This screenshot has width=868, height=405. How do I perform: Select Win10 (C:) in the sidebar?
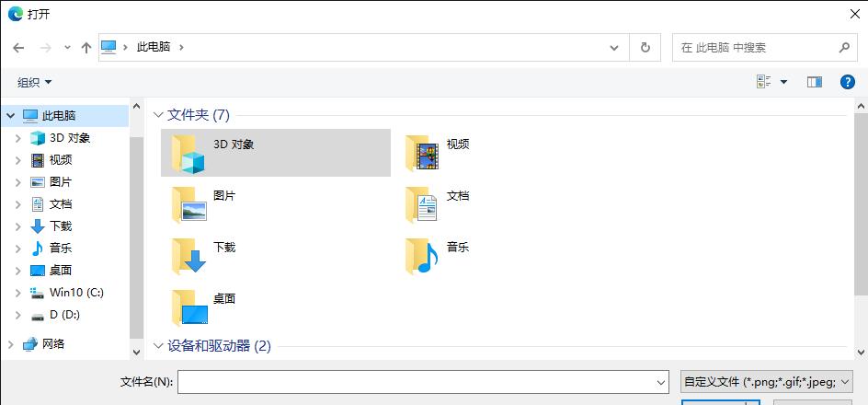point(76,293)
